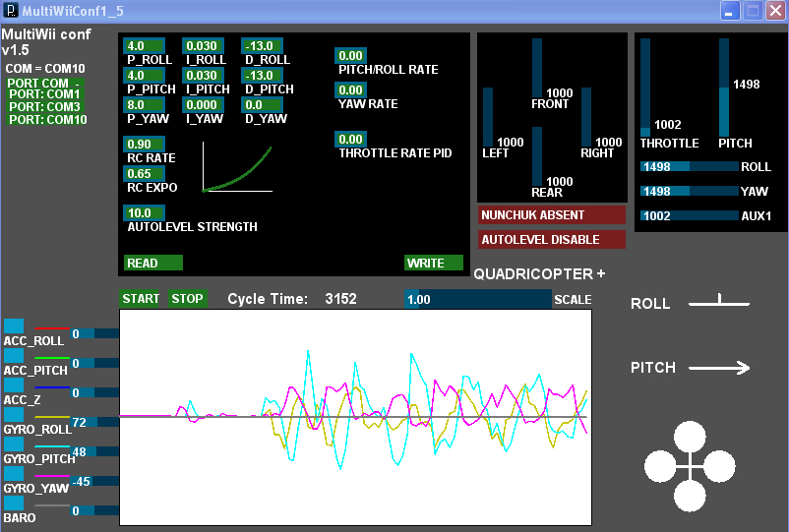Toggle the BARO graph trace
This screenshot has width=789, height=532.
14,502
